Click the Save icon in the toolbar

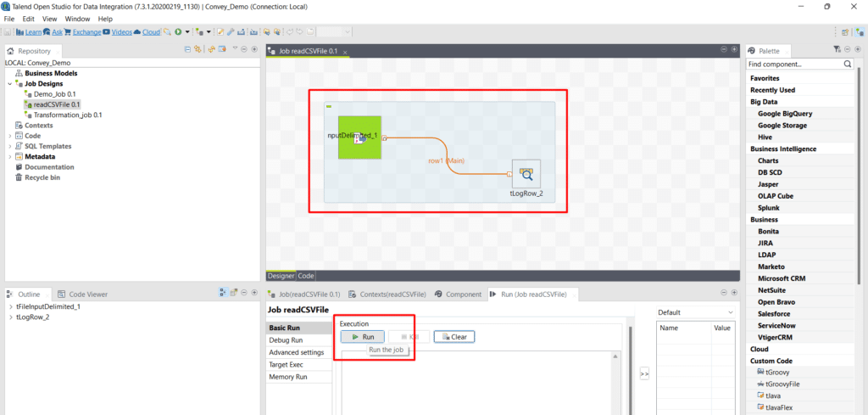[x=7, y=32]
